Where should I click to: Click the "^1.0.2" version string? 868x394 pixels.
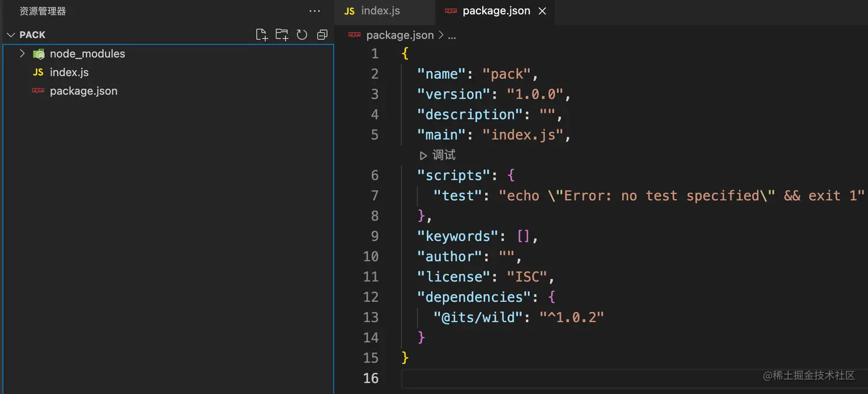pyautogui.click(x=572, y=317)
